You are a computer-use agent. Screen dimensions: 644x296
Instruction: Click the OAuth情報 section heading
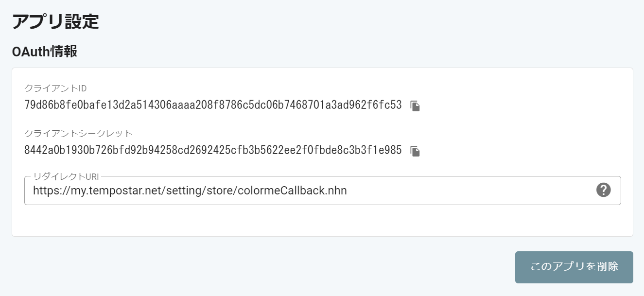(x=44, y=52)
